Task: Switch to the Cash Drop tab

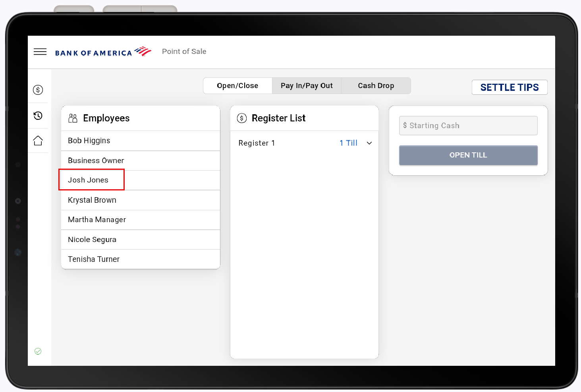Action: point(376,85)
